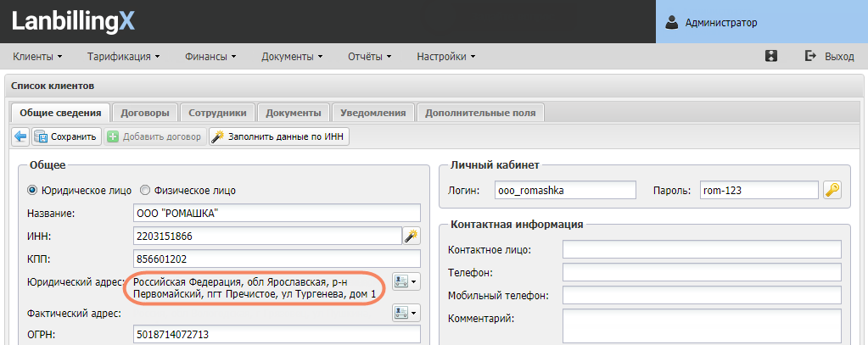868x345 pixels.
Task: Click the Мобильный телефон input field
Action: pos(702,295)
